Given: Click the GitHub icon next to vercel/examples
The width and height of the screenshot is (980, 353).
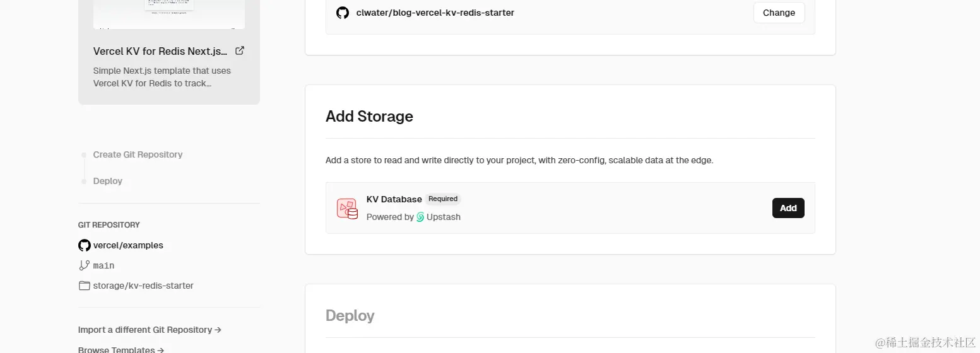Looking at the screenshot, I should click(84, 245).
